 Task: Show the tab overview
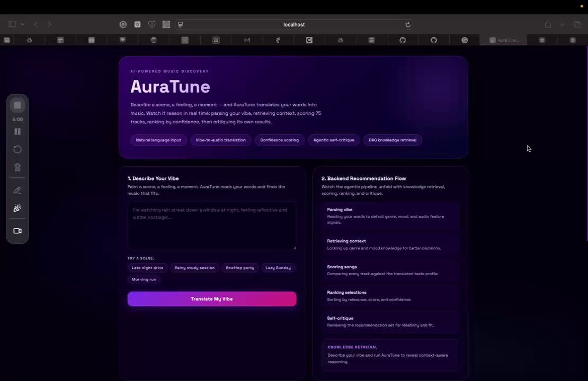point(577,24)
